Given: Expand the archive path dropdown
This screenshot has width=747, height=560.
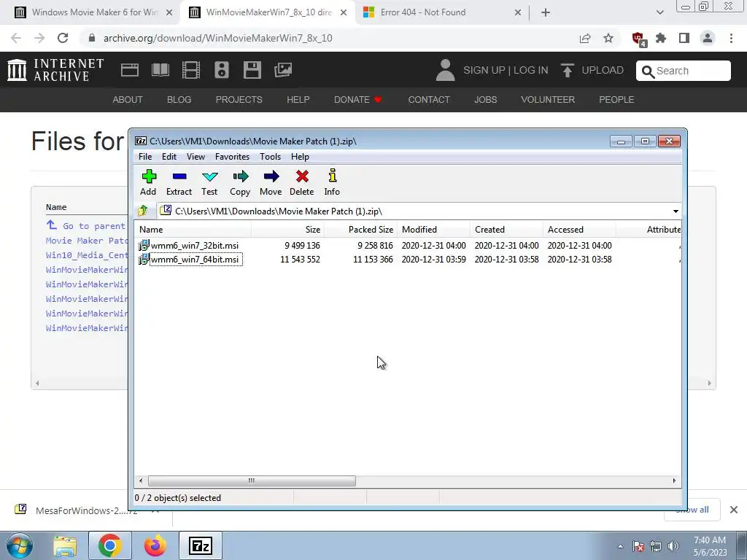Looking at the screenshot, I should click(675, 211).
